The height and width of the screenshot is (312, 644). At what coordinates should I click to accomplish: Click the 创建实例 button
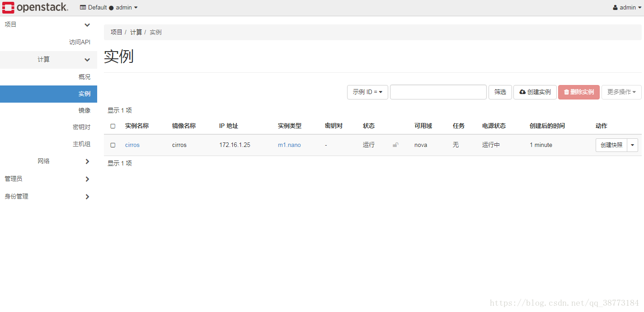[x=535, y=92]
